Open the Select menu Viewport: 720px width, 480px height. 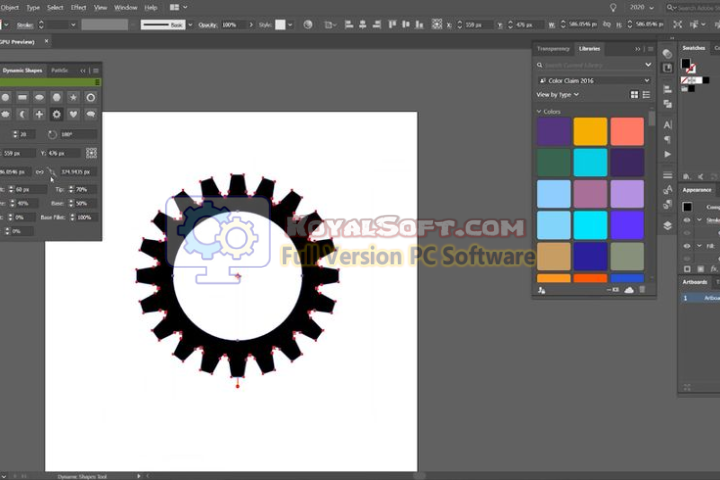(55, 7)
